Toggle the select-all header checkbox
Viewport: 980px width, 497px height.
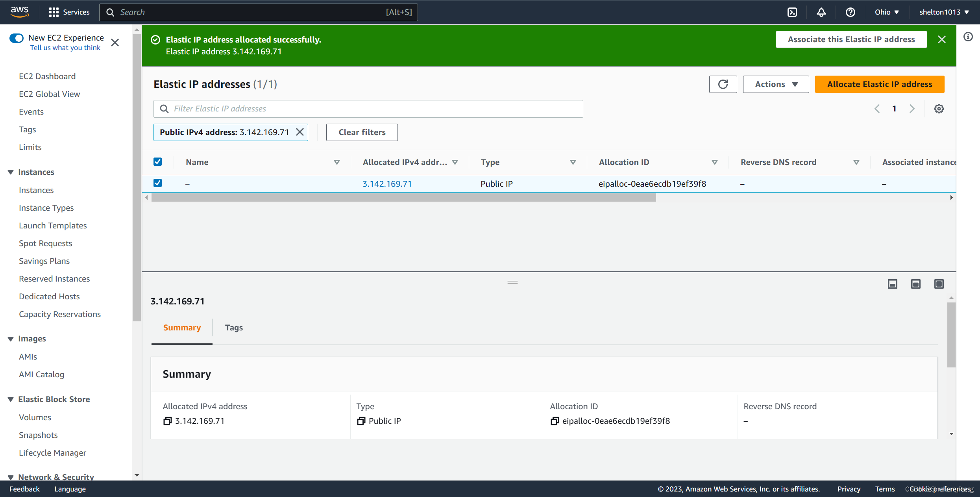coord(157,162)
